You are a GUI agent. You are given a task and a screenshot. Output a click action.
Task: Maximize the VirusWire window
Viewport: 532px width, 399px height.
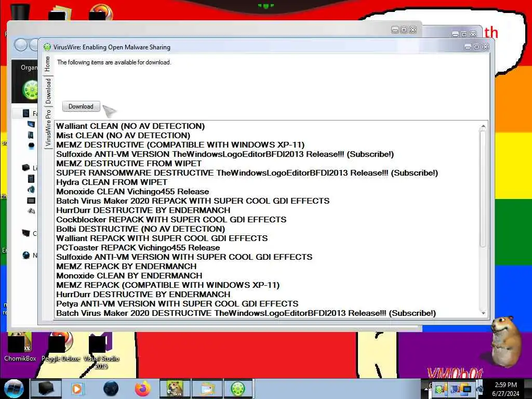pyautogui.click(x=477, y=47)
